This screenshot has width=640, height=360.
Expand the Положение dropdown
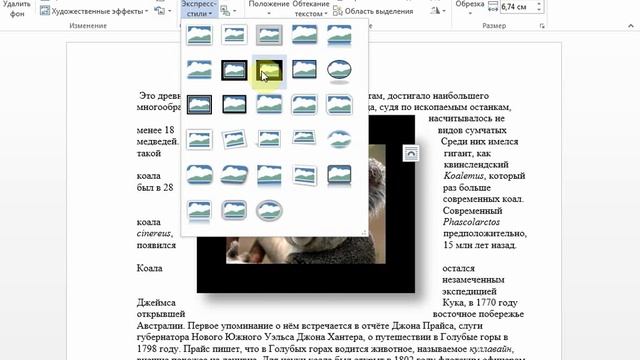click(268, 9)
